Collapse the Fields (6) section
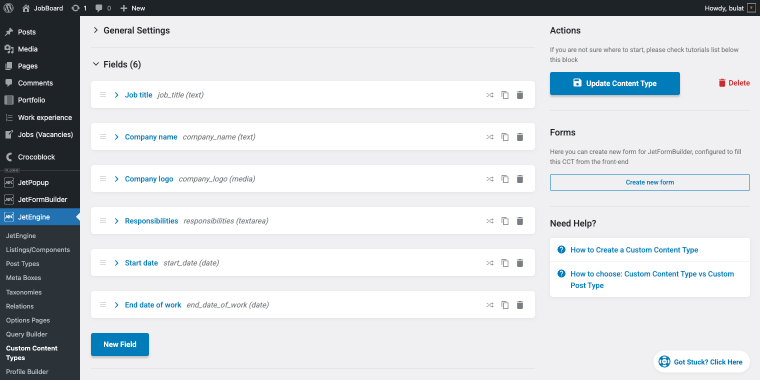The width and height of the screenshot is (760, 380). click(x=117, y=64)
